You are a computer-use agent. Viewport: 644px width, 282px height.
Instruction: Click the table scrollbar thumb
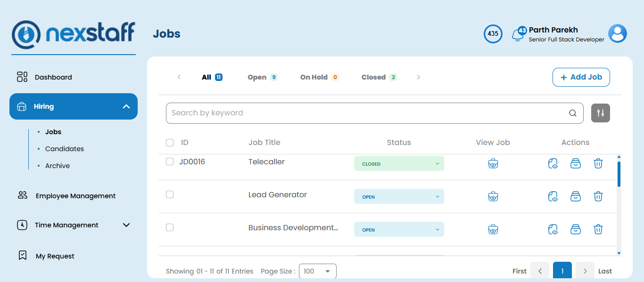coord(619,174)
